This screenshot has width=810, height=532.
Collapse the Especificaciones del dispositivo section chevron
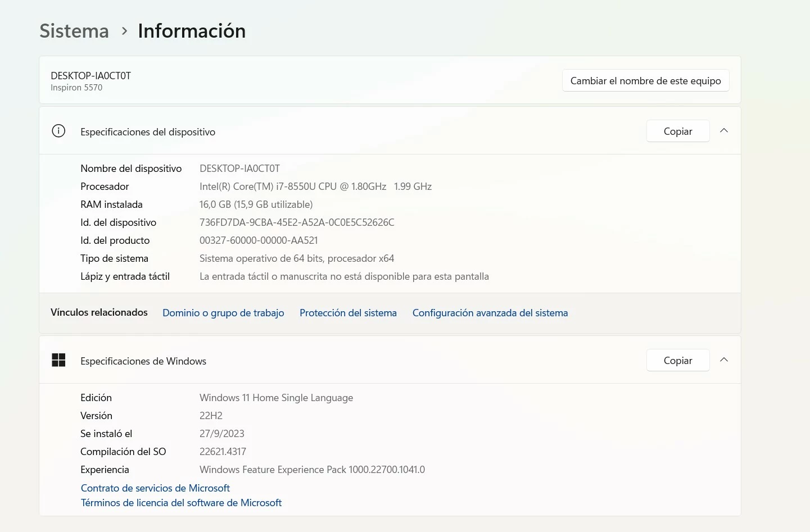724,131
